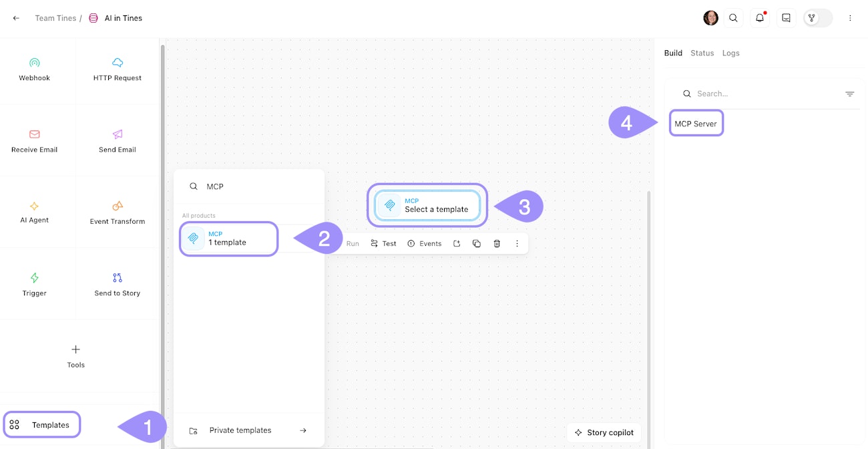The image size is (868, 449).
Task: Choose the Event Transform action
Action: pyautogui.click(x=118, y=212)
